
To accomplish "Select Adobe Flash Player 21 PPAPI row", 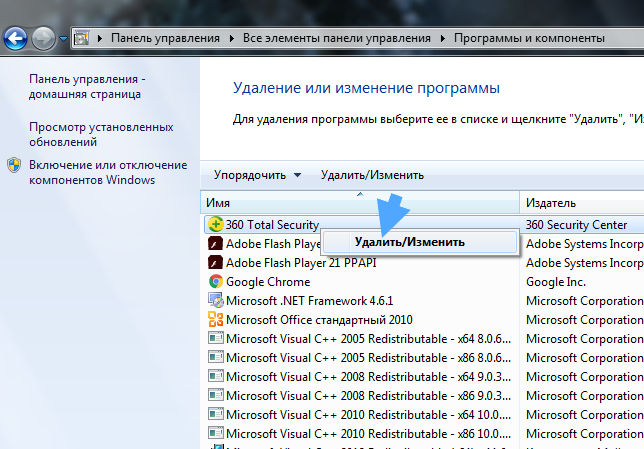I will (301, 262).
